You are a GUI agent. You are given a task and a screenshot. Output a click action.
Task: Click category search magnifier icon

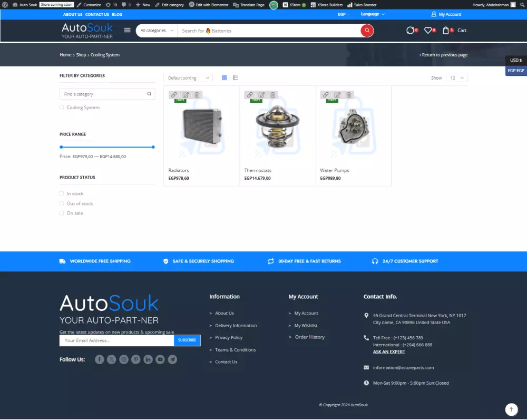pos(149,94)
